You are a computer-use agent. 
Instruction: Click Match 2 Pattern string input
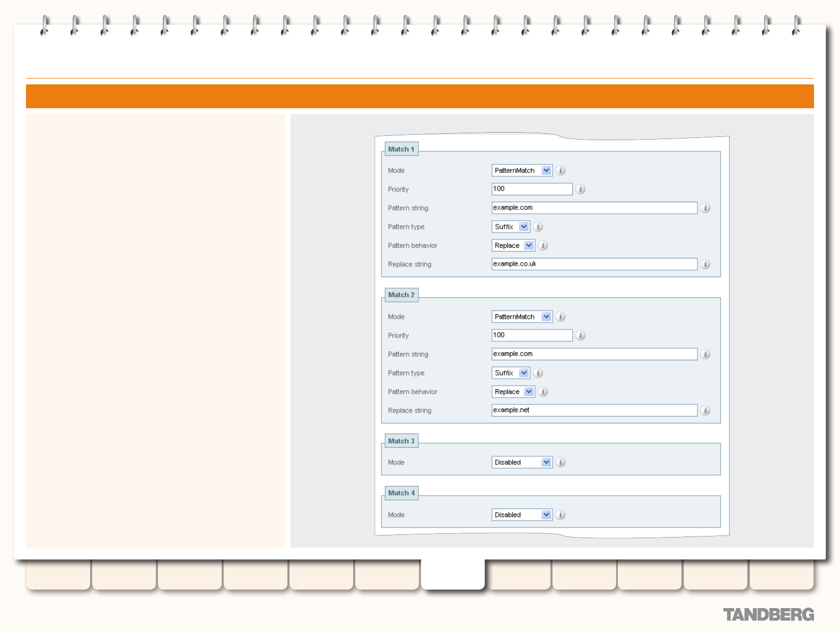point(594,354)
